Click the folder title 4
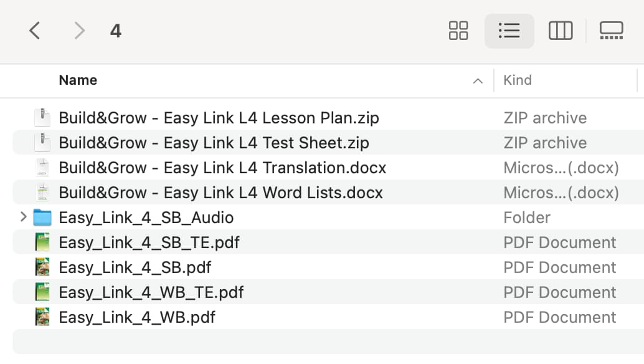Screen dimensions: 644x364 pyautogui.click(x=116, y=31)
